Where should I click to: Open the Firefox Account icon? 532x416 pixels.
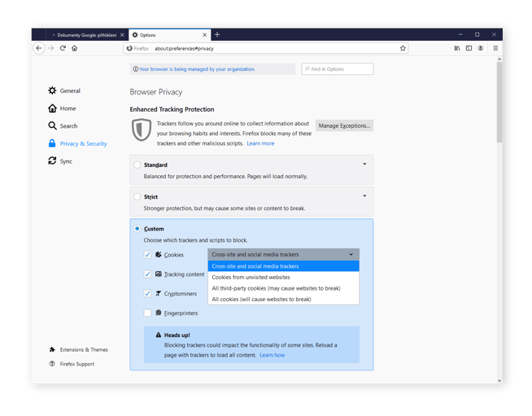(x=481, y=48)
